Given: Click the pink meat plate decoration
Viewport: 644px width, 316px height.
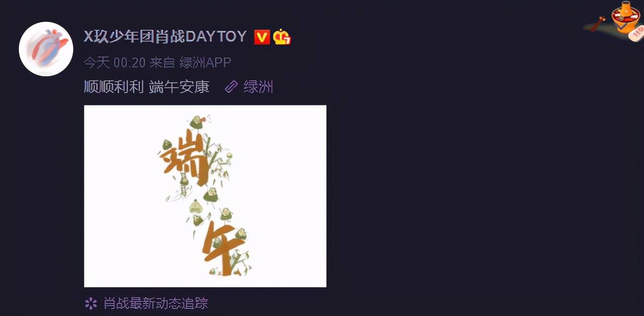Looking at the screenshot, I should coord(636,33).
